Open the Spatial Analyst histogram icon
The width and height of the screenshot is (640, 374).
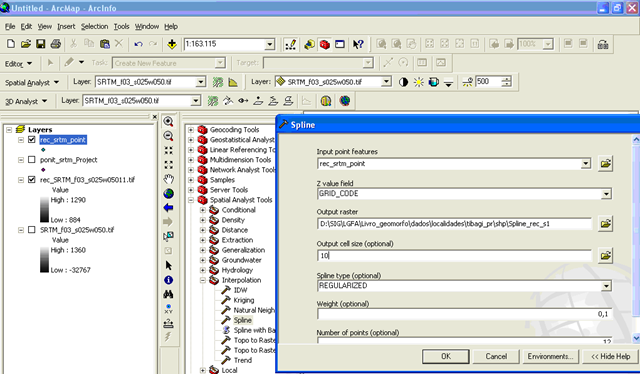[233, 82]
